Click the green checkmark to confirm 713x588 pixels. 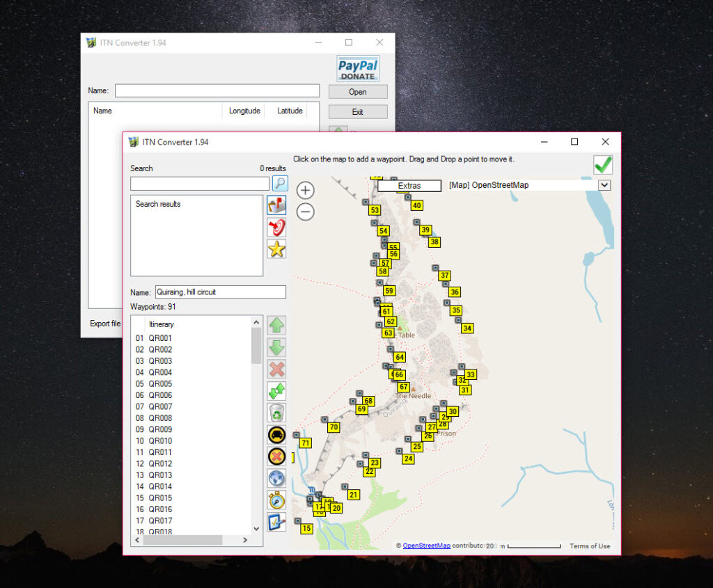coord(603,165)
